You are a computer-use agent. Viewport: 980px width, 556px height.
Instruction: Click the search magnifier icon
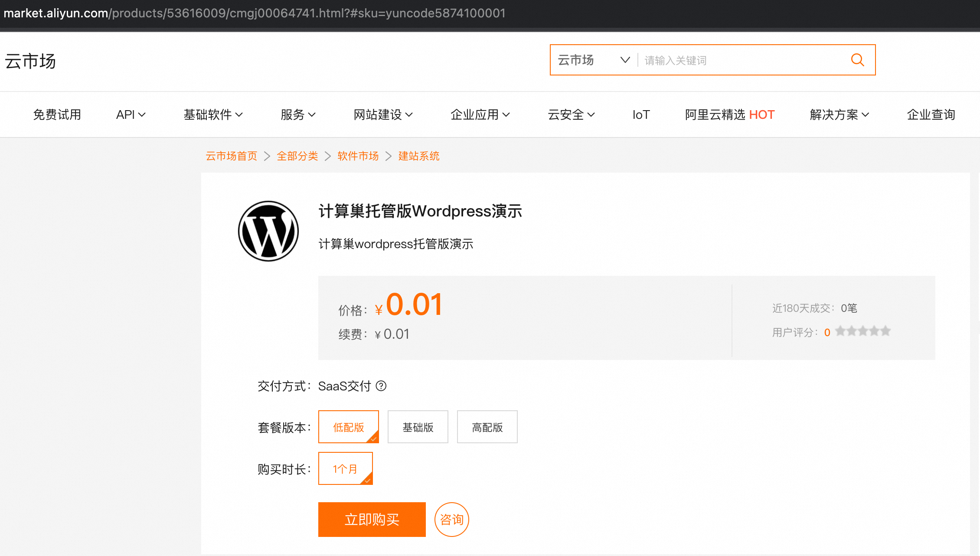pos(857,60)
